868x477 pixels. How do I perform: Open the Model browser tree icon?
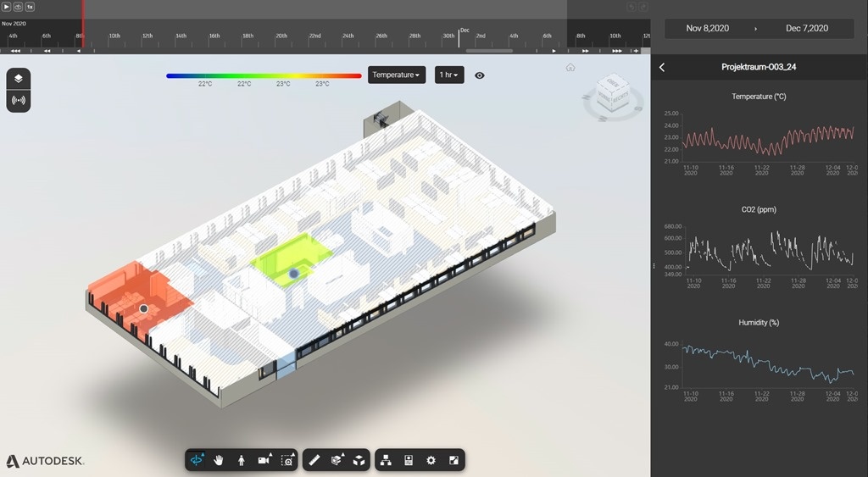386,460
